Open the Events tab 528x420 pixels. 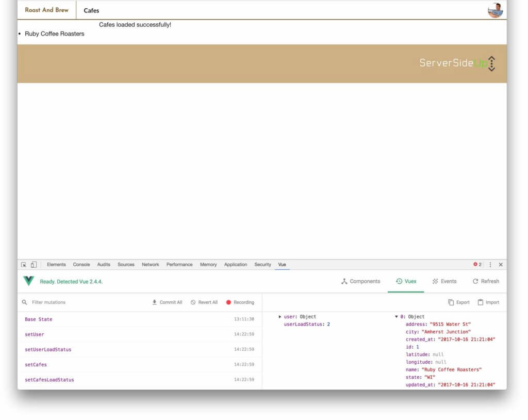tap(444, 281)
